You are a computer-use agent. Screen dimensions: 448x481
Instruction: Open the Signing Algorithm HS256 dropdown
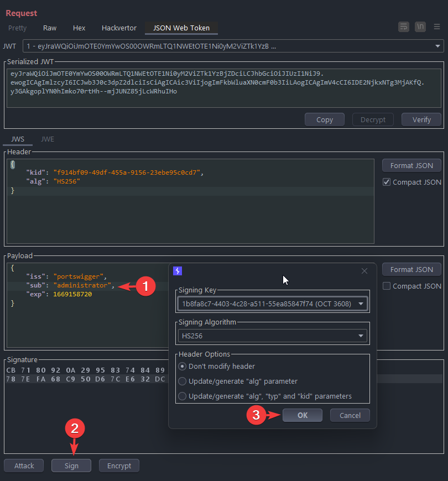pyautogui.click(x=361, y=336)
